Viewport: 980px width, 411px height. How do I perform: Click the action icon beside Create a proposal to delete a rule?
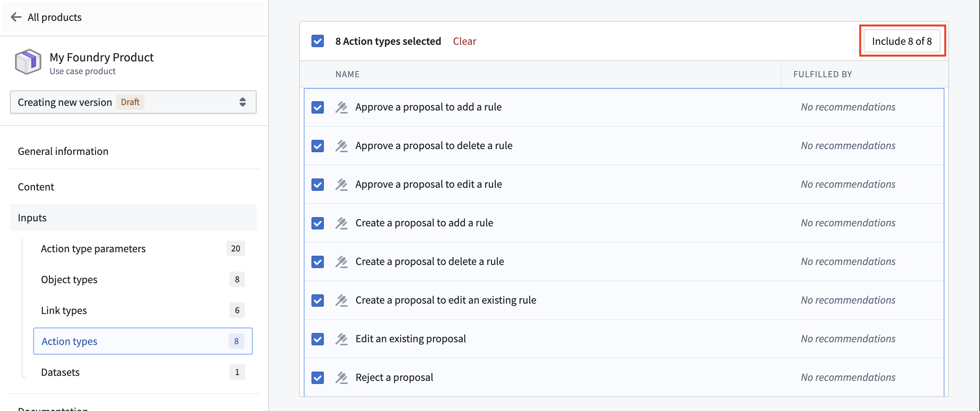point(341,262)
